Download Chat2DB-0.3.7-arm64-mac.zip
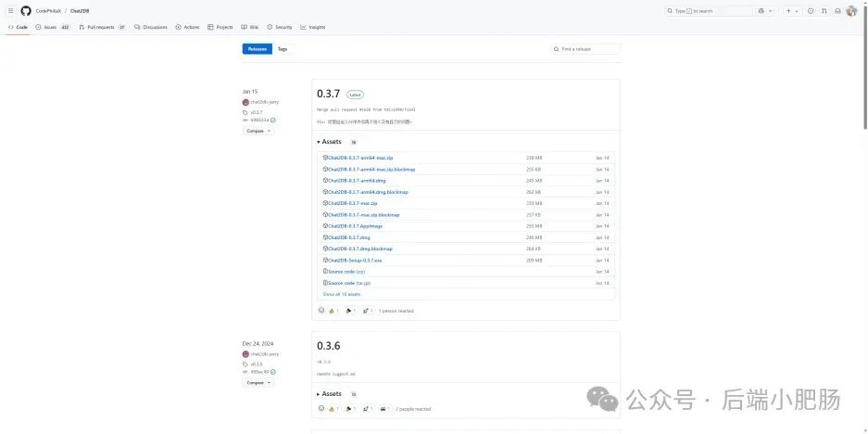This screenshot has width=868, height=434. click(x=359, y=158)
